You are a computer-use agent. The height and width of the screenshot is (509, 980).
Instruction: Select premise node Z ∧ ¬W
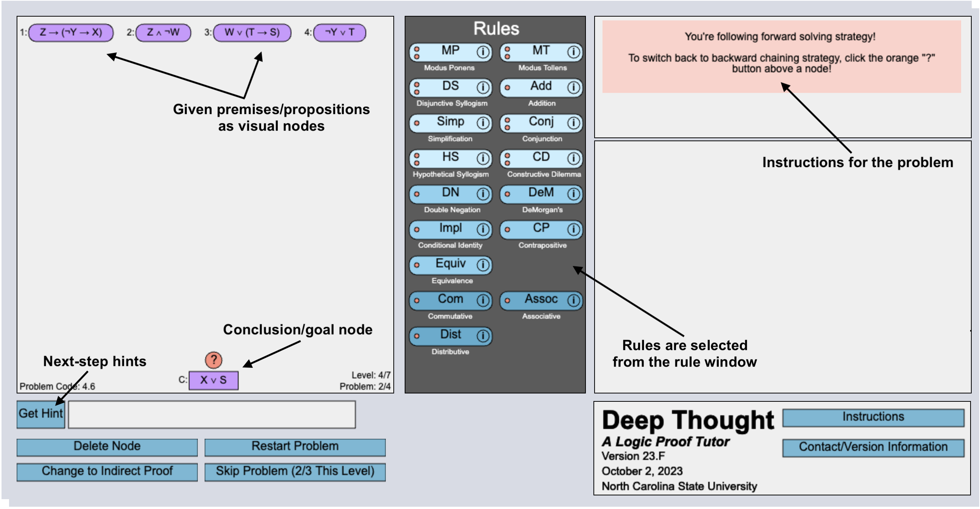(x=163, y=33)
